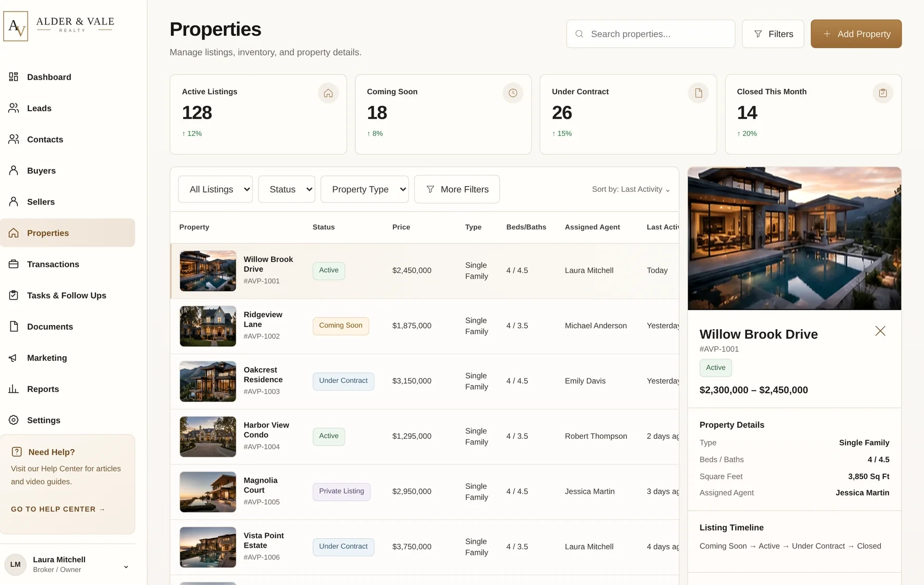Click the Leads people icon
This screenshot has height=585, width=924.
[x=14, y=108]
